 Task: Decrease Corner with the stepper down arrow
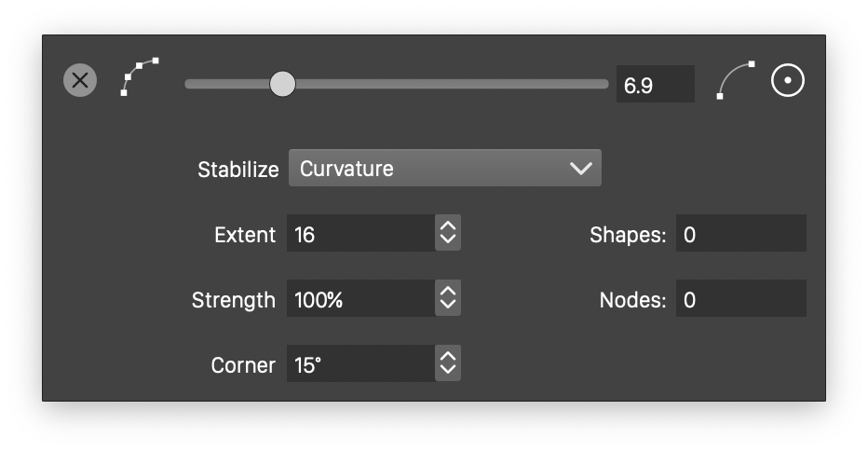448,371
